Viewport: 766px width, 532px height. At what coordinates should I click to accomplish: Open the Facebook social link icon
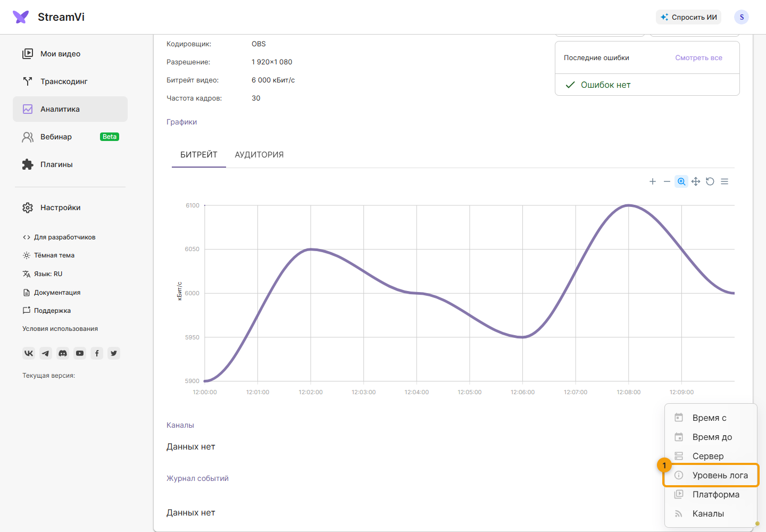(97, 353)
